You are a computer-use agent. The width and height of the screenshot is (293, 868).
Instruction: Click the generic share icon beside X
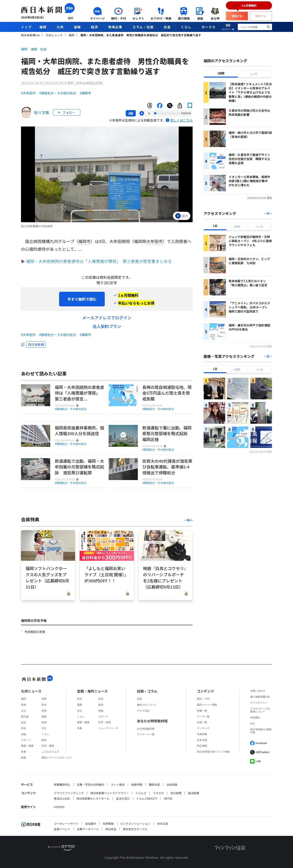click(x=180, y=106)
